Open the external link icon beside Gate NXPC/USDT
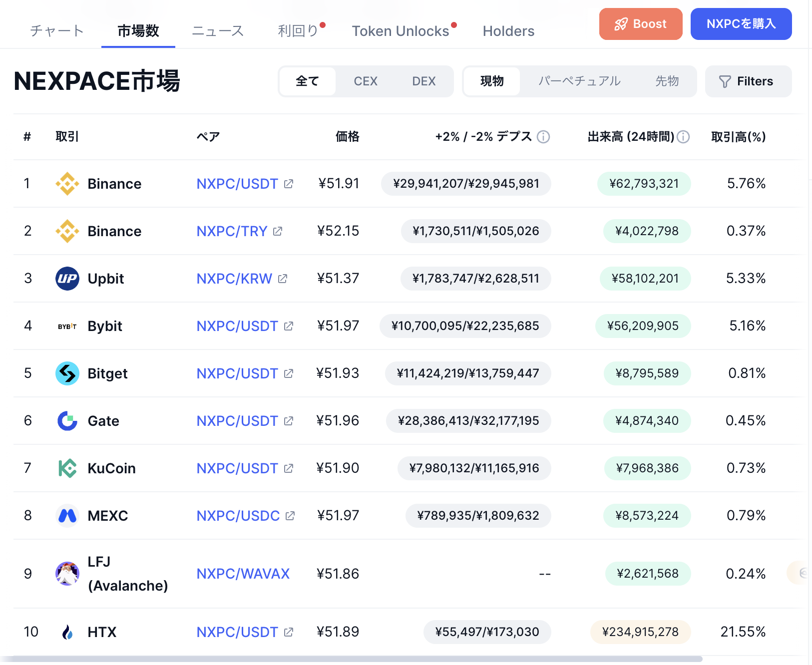812x665 pixels. 289,421
